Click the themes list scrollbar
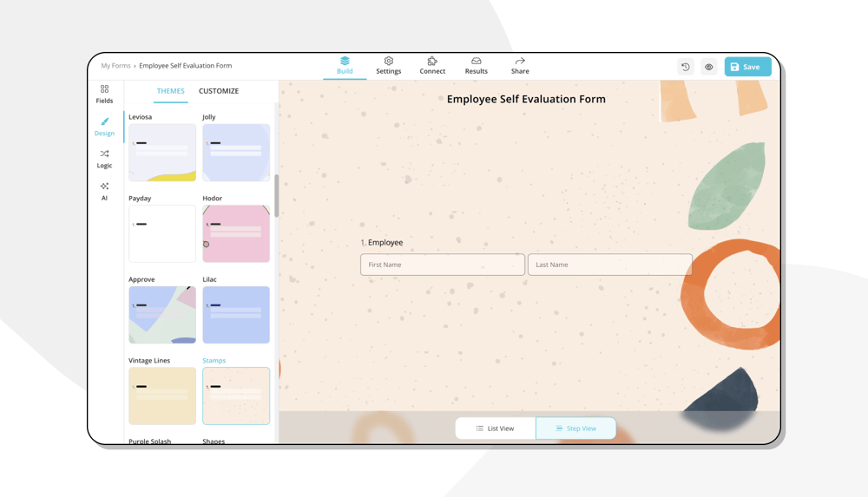The height and width of the screenshot is (497, 868). point(277,195)
